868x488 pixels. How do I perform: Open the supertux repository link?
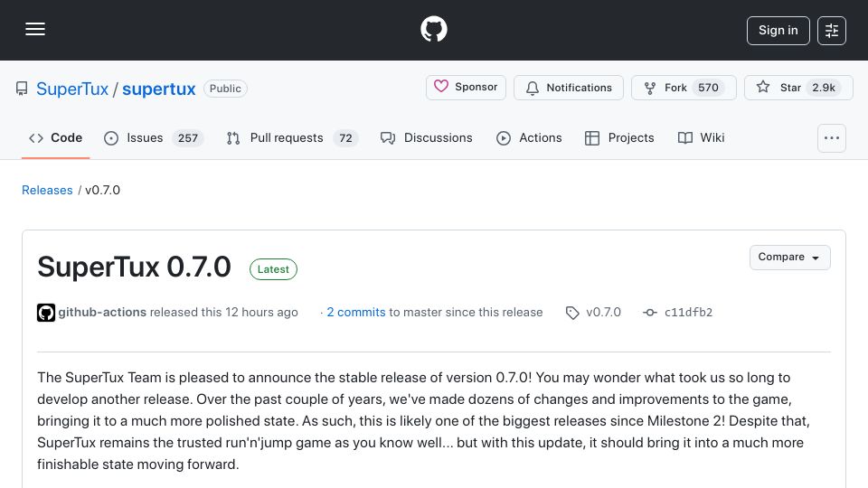(x=159, y=89)
